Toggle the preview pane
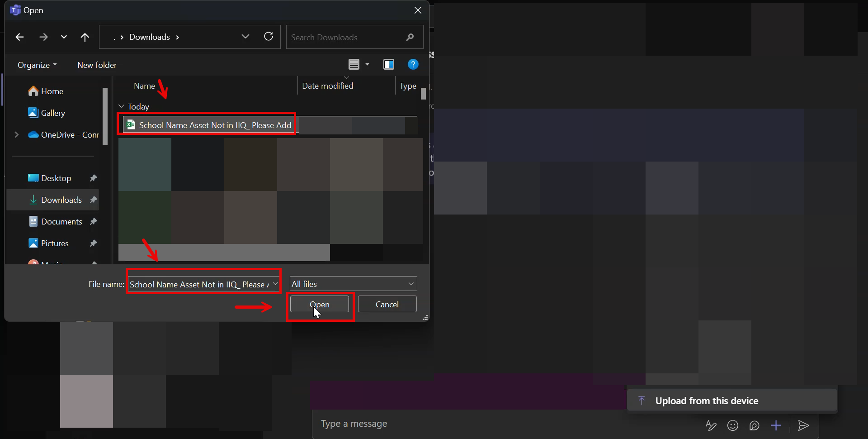This screenshot has height=439, width=868. (x=389, y=64)
